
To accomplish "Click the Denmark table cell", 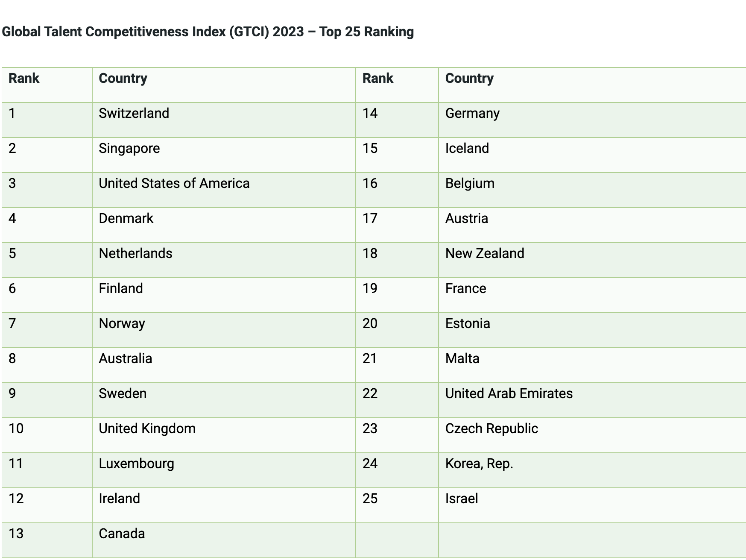I will pos(126,219).
